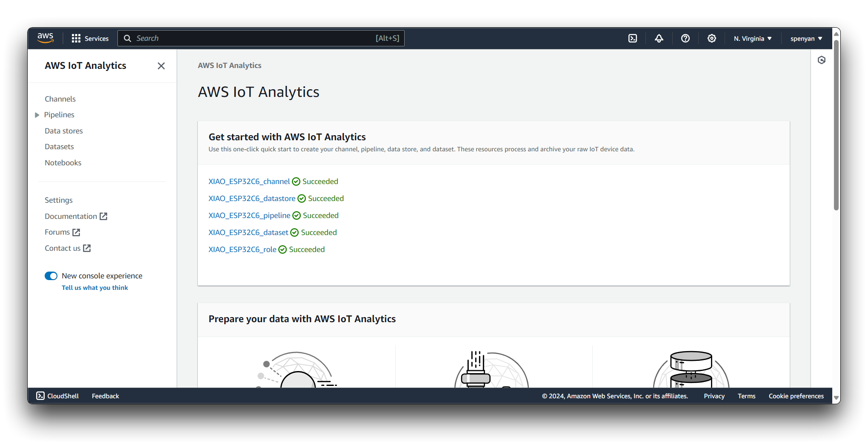
Task: Open the XIAO_ESP32C6_datastore link
Action: tap(252, 198)
